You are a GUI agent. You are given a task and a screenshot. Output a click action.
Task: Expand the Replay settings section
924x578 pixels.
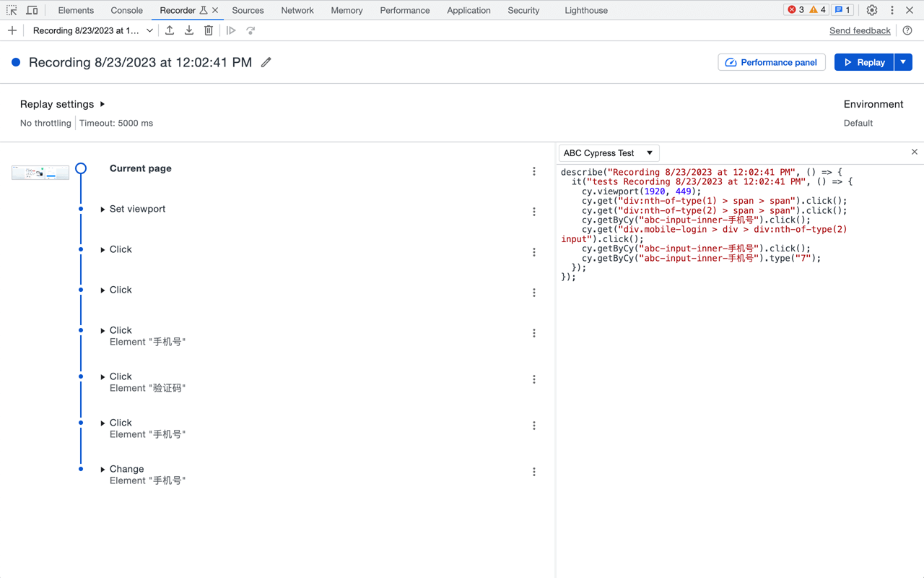click(x=103, y=104)
